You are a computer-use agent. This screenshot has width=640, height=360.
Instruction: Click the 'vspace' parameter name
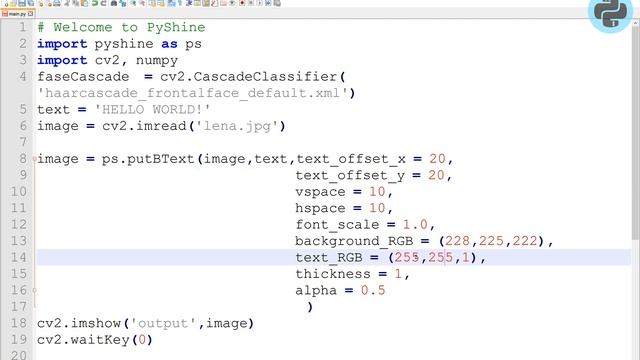tap(320, 192)
